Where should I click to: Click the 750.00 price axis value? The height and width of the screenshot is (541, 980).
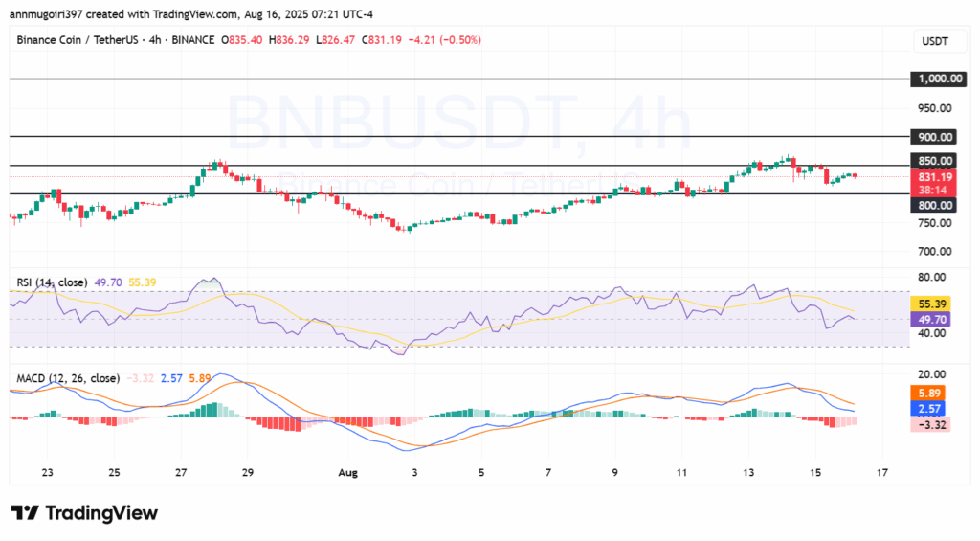[x=934, y=223]
